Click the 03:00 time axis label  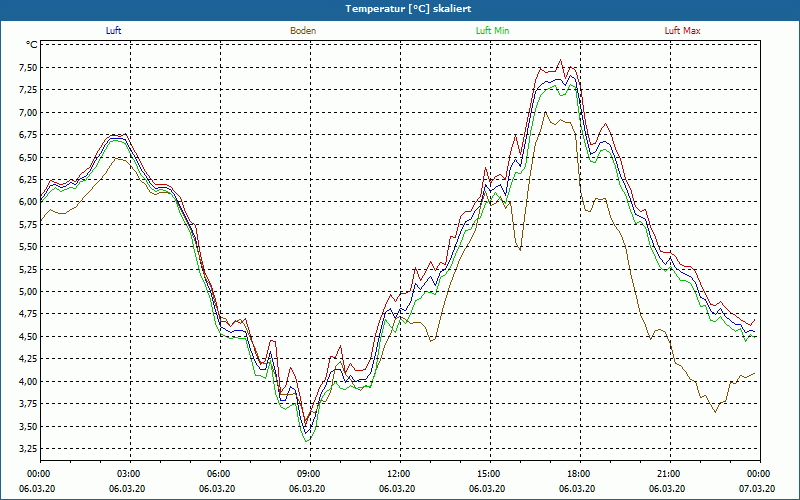tap(129, 474)
